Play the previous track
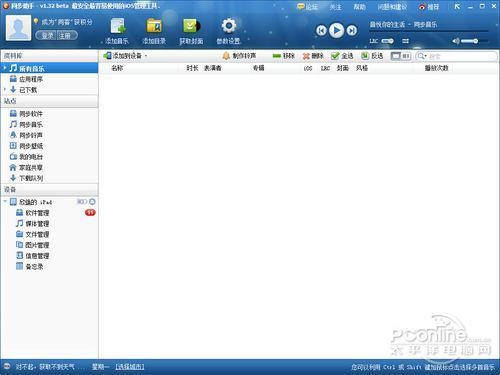This screenshot has height=375, width=500. coord(321,31)
